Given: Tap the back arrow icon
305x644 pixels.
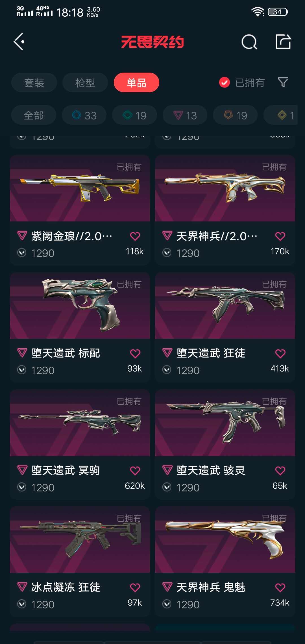Looking at the screenshot, I should click(19, 42).
